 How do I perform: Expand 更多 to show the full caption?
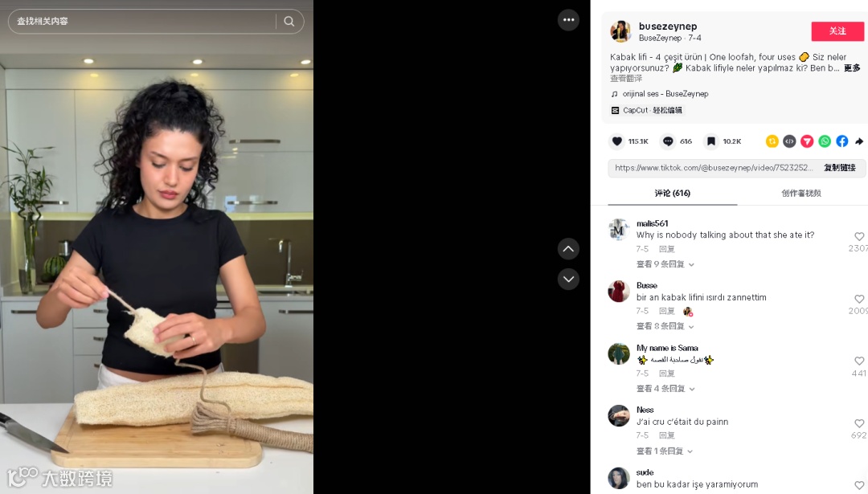click(852, 68)
